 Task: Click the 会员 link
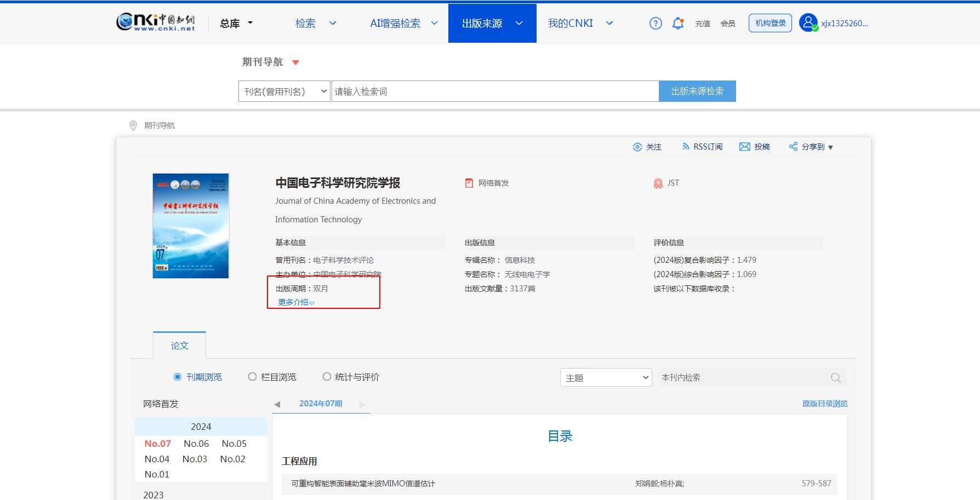(x=728, y=24)
